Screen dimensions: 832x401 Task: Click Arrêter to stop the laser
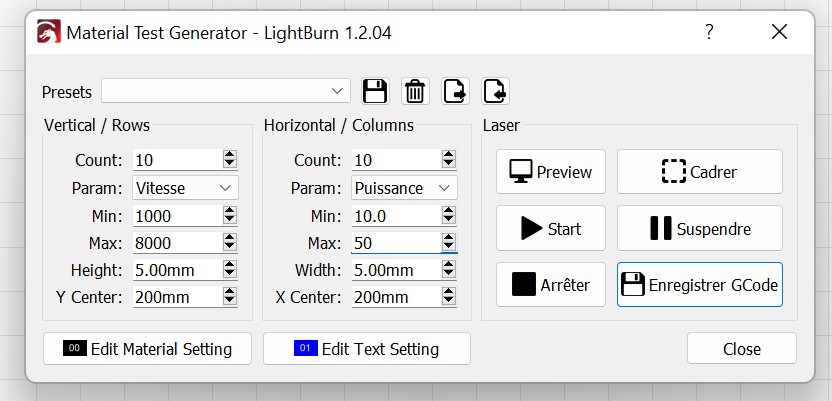click(551, 285)
